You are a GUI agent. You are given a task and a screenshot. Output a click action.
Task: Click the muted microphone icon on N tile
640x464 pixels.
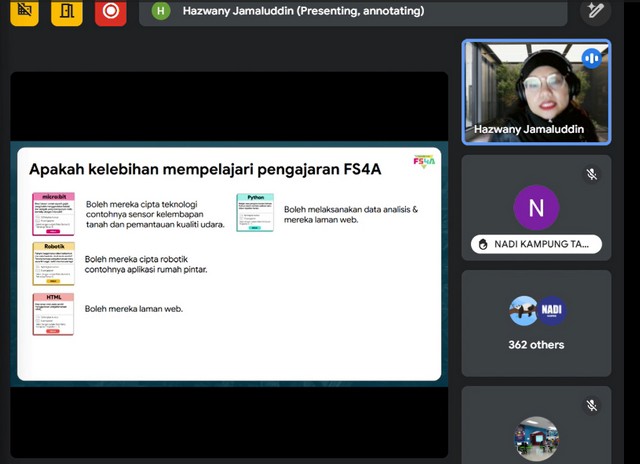[x=592, y=174]
